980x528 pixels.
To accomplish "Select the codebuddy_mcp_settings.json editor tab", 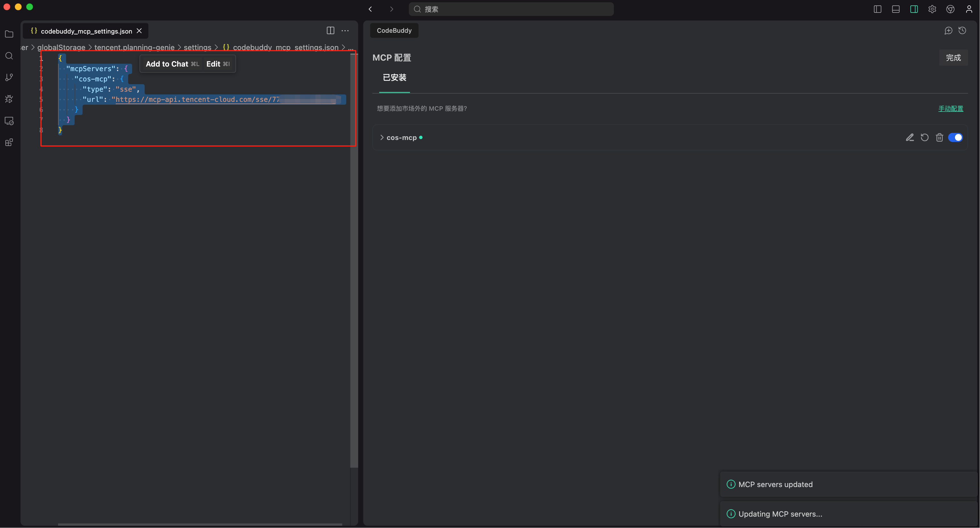I will (x=86, y=31).
